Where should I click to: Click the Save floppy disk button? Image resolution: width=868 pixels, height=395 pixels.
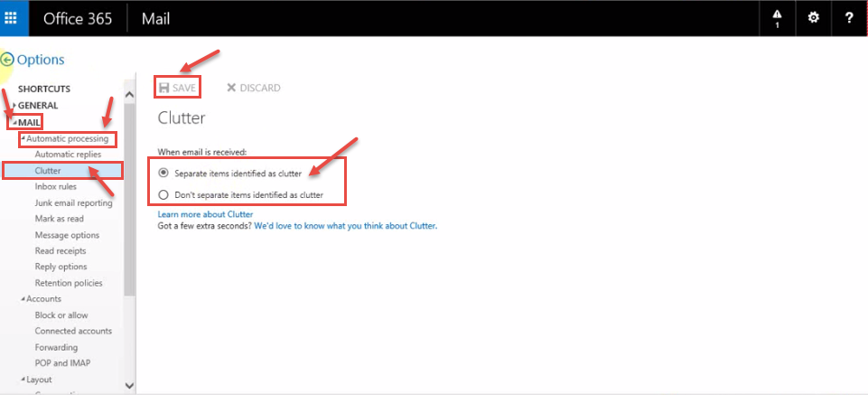(177, 88)
